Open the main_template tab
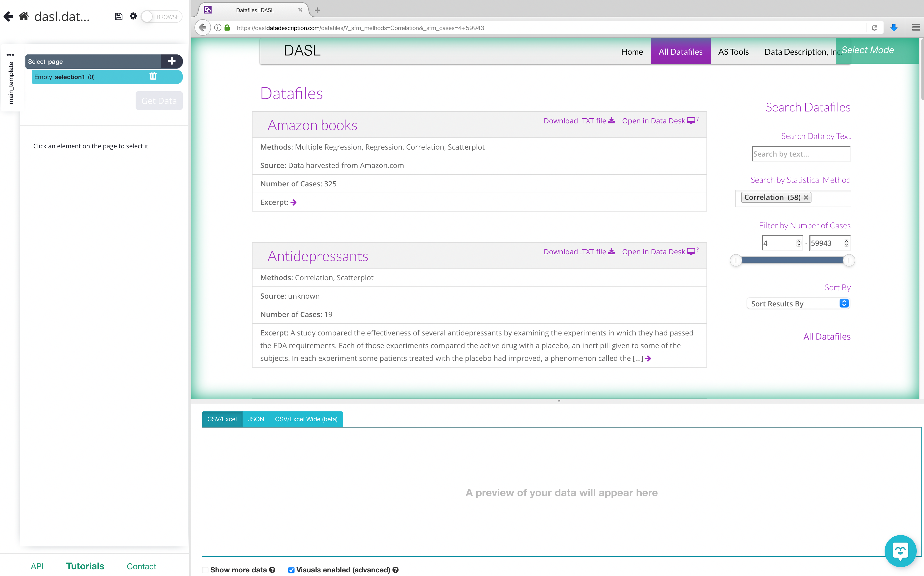 [11, 83]
